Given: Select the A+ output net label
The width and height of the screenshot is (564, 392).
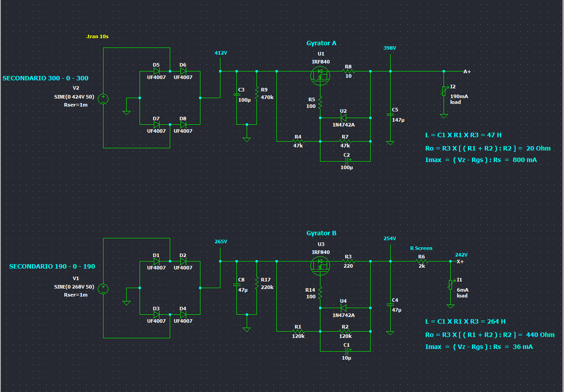Looking at the screenshot, I should tap(467, 71).
